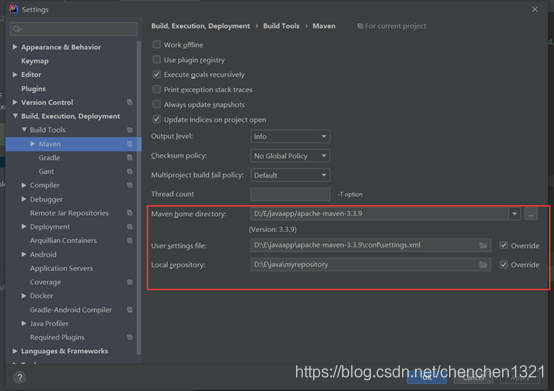This screenshot has height=391, width=554.
Task: Close the Settings dialog
Action: pos(535,10)
